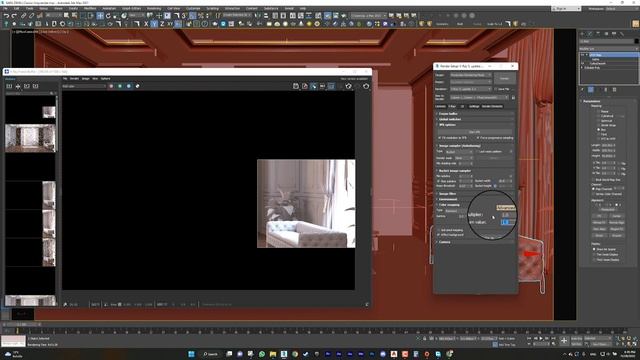Restrict transform to Z axis
Viewport: 640px width, 360px height.
pos(162,24)
